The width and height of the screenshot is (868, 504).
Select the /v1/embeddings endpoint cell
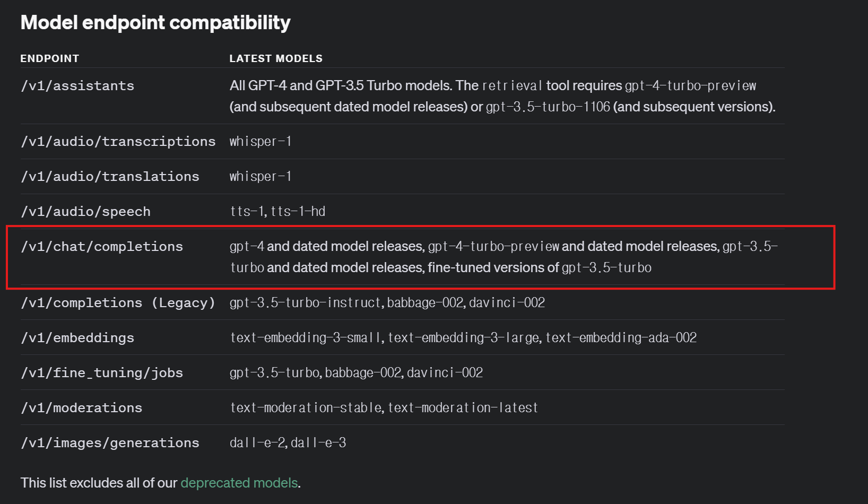click(77, 338)
